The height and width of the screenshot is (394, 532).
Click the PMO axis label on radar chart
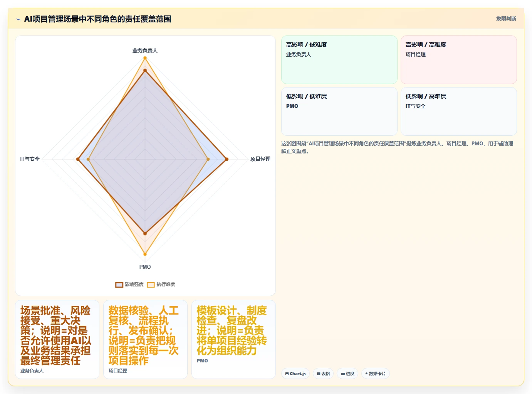point(145,267)
